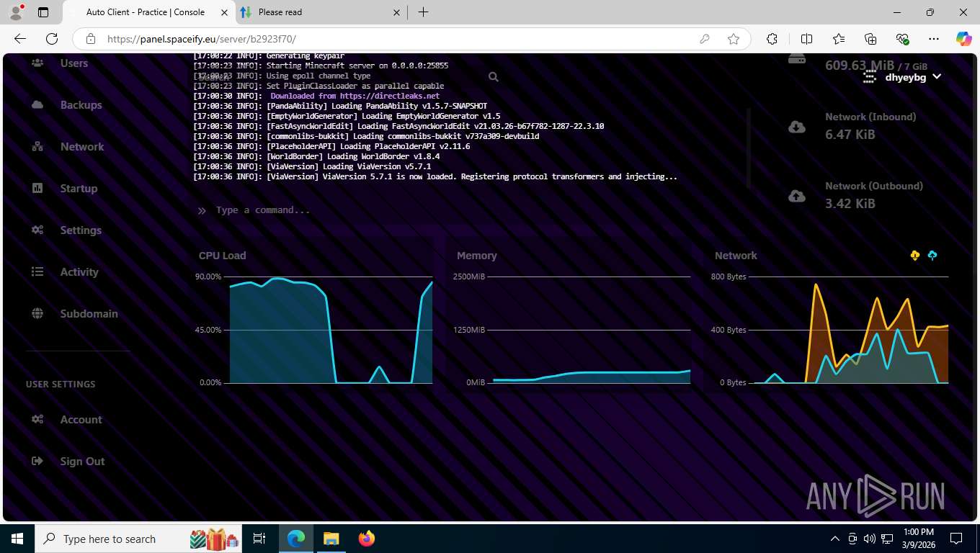Viewport: 980px width, 553px height.
Task: Click the 6.47 KiB inbound value
Action: coord(850,135)
